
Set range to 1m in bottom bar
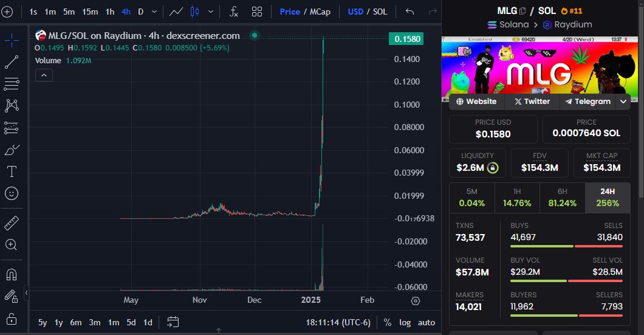[x=114, y=323]
